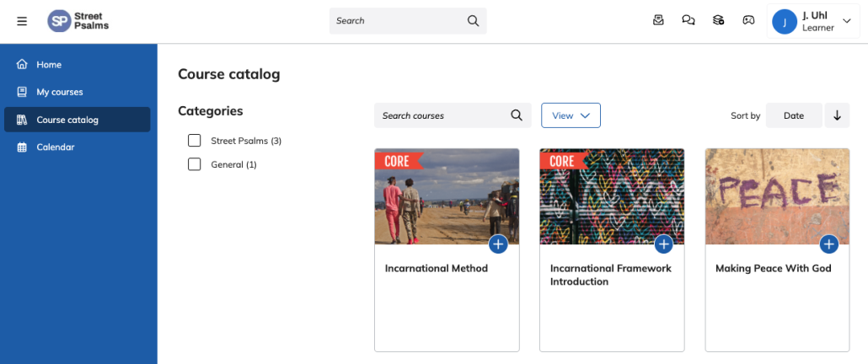Screen dimensions: 868x364
Task: Open the Sort by Date dropdown
Action: (x=794, y=115)
